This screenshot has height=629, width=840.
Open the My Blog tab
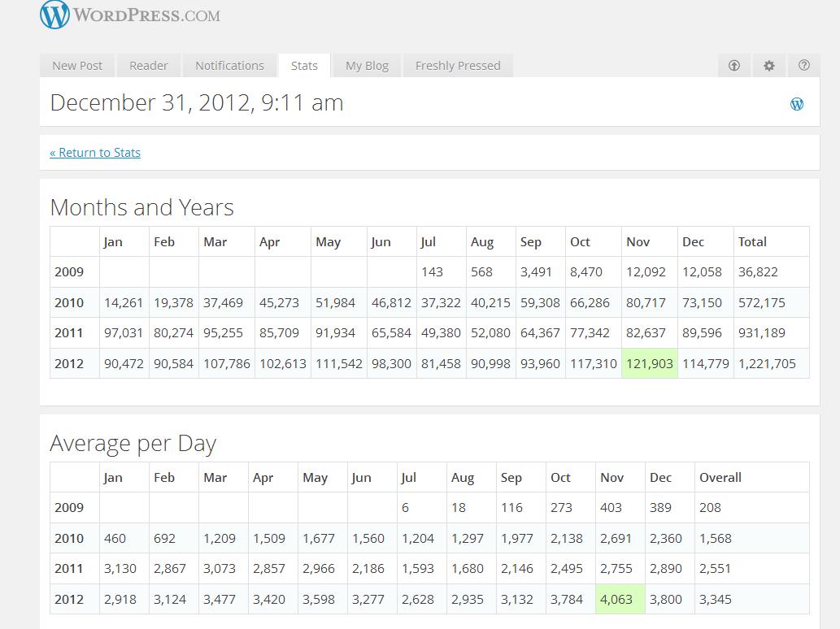[367, 66]
